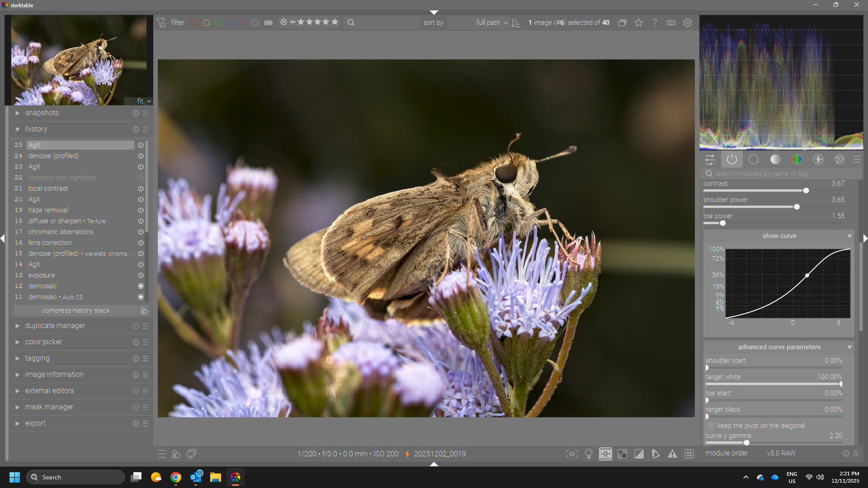Open the color assessment lightbulb icon
The image size is (868, 488).
point(589,454)
